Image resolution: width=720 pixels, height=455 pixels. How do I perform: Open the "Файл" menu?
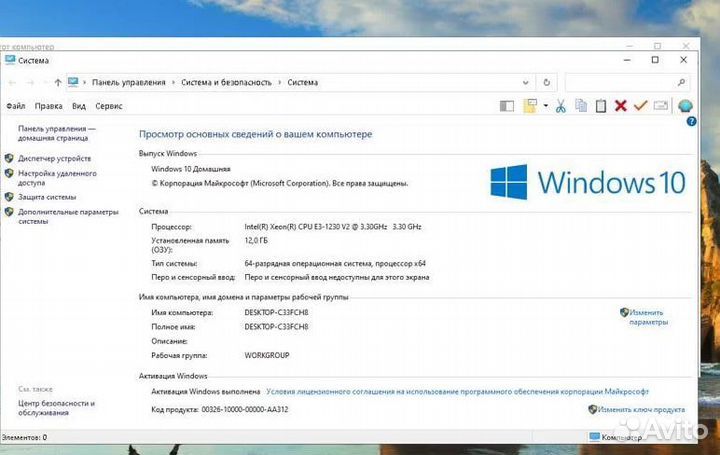(x=15, y=105)
